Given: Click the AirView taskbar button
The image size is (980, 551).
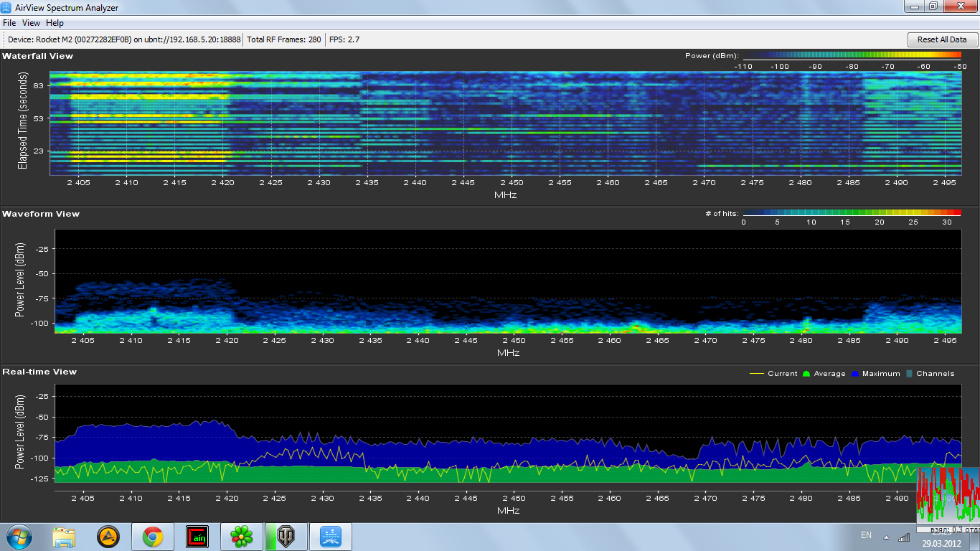Looking at the screenshot, I should (x=330, y=536).
